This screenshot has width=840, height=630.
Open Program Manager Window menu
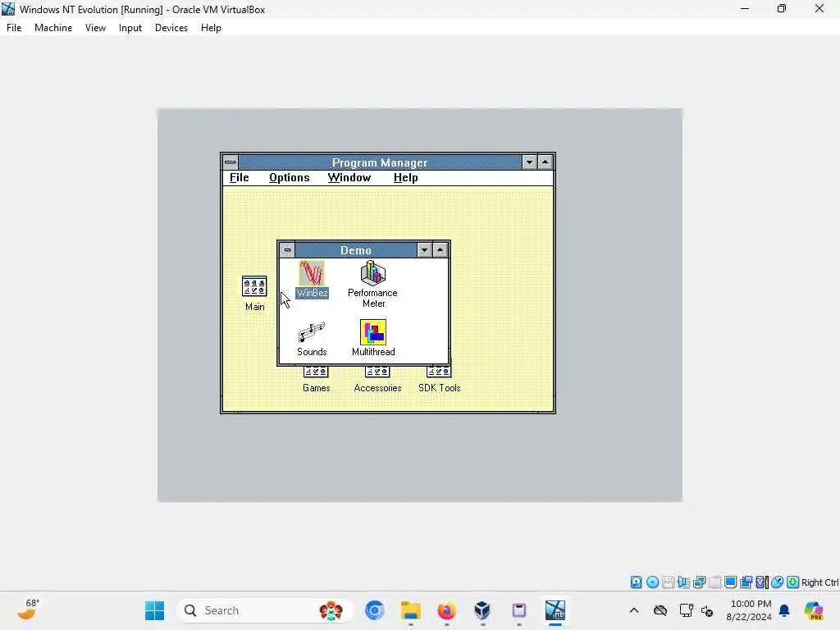[x=349, y=178]
